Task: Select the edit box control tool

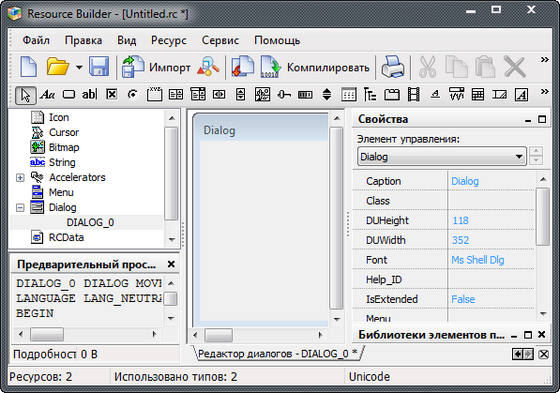Action: coord(89,95)
